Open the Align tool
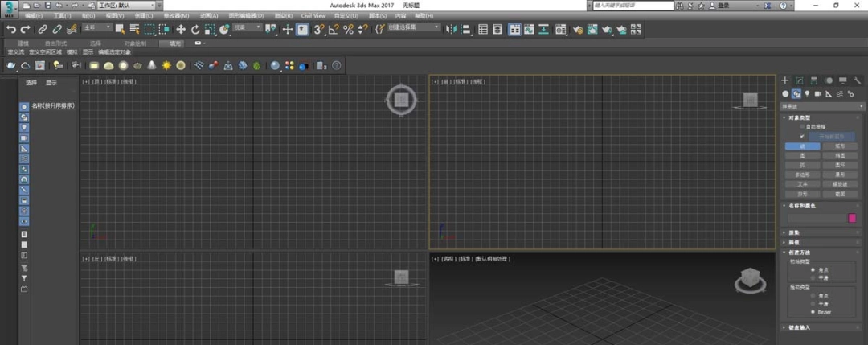 [465, 29]
